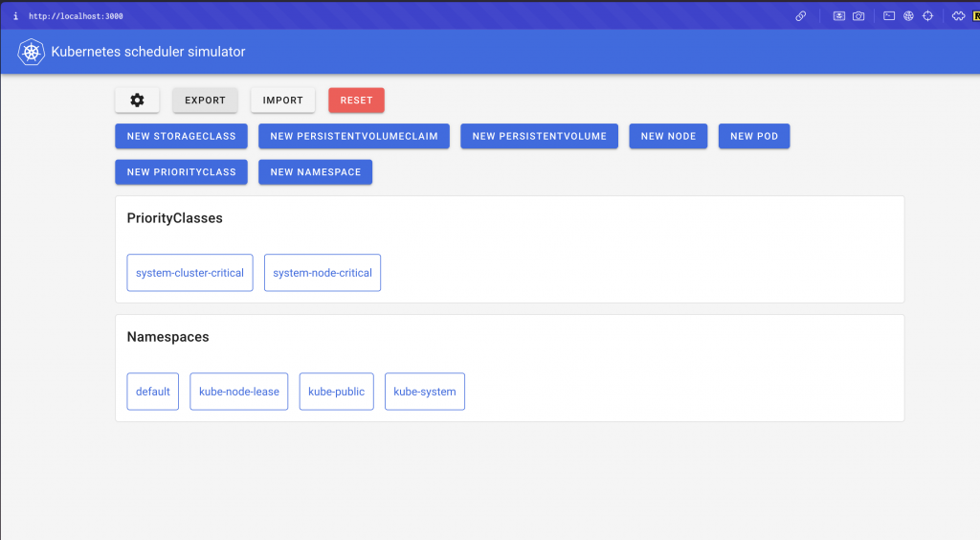
Task: Click the IMPORT button
Action: pos(282,100)
